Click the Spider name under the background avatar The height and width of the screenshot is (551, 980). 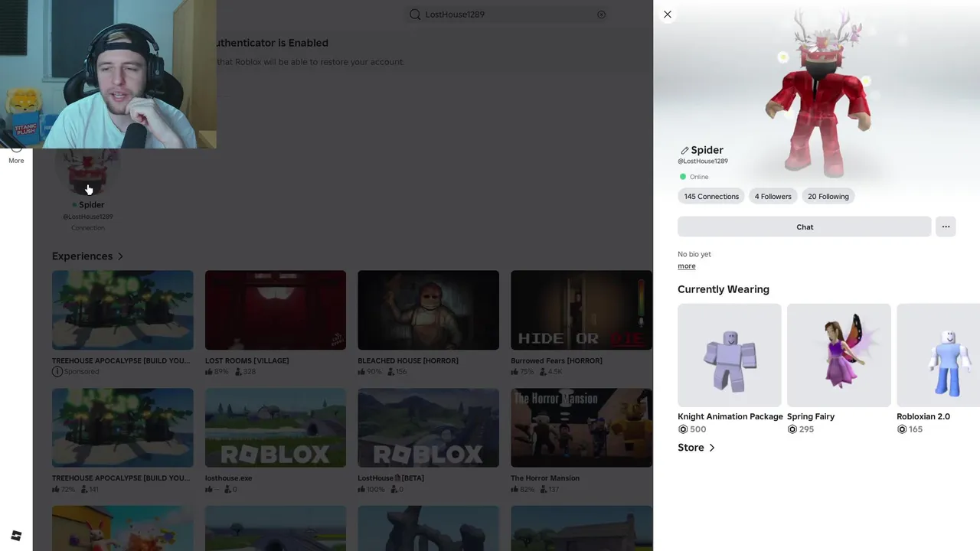tap(91, 205)
